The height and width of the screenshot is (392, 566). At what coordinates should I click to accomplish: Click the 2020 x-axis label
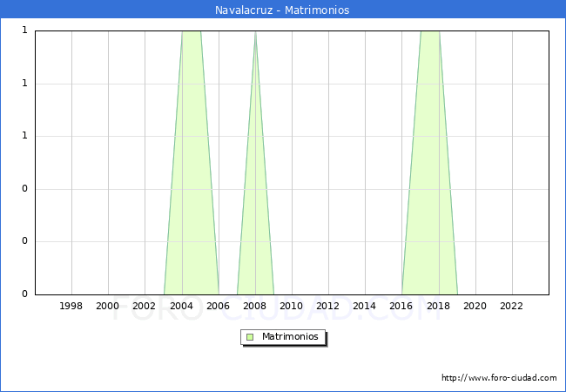(x=475, y=306)
